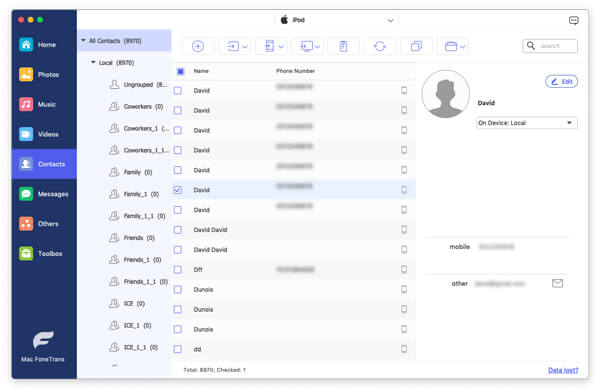
Task: Check the first David David checkbox
Action: pos(178,230)
